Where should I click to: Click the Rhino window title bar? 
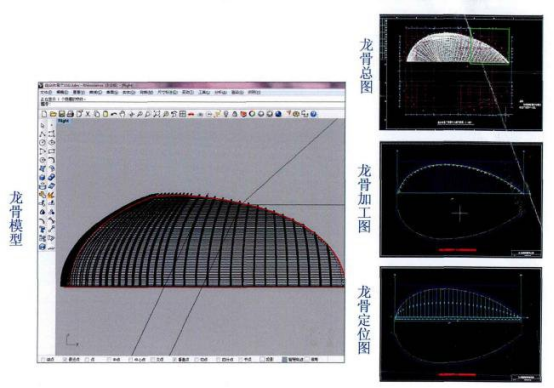tap(192, 85)
